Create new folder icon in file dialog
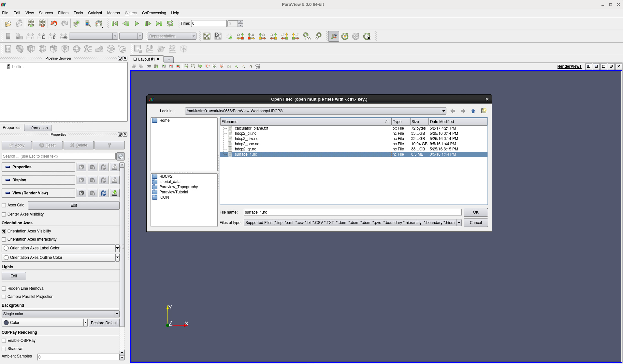 (484, 111)
